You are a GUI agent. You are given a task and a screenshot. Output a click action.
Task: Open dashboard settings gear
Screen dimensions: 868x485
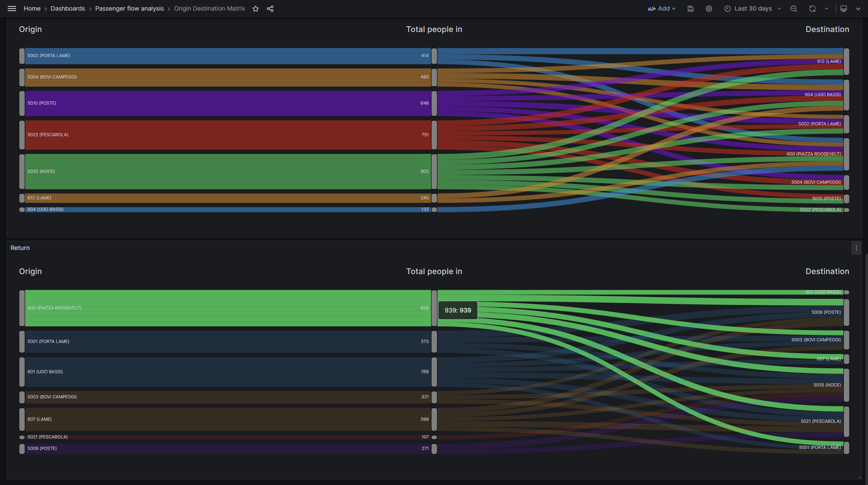click(x=709, y=9)
